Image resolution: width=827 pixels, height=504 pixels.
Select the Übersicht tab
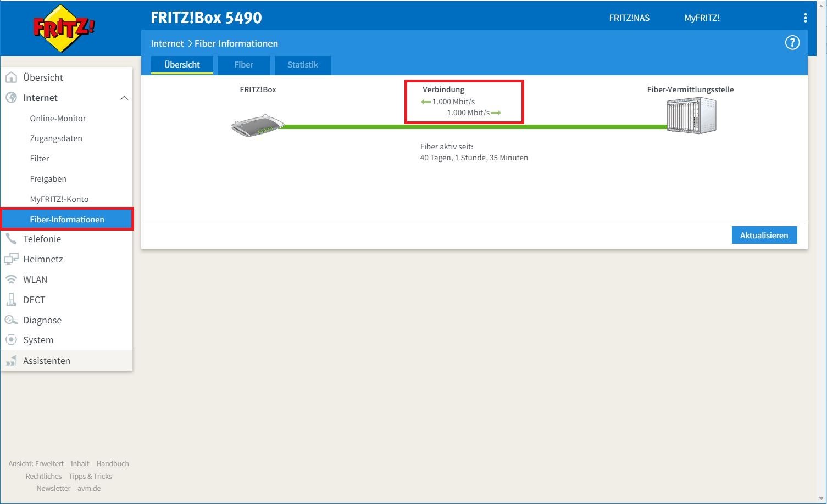pos(182,65)
